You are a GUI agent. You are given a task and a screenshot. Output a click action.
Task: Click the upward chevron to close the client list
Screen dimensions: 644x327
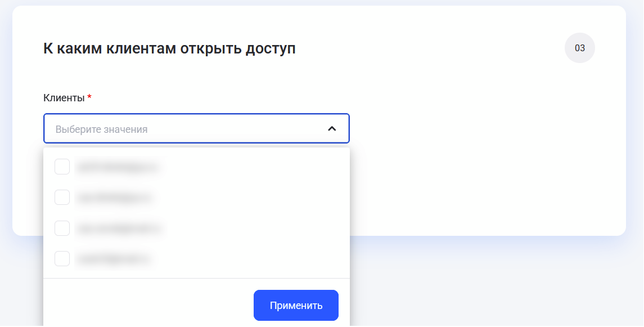332,128
